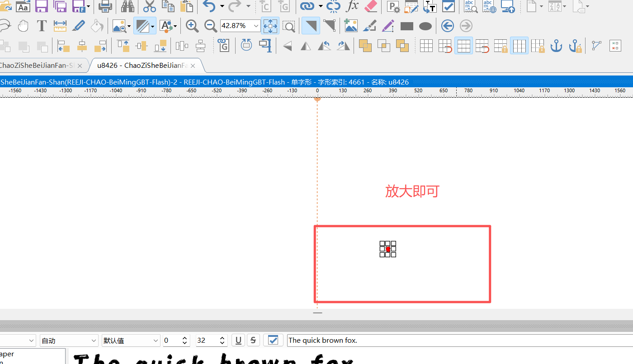Click the abc web preview icon
Viewport: 633px width, 364px height.
coord(489,6)
